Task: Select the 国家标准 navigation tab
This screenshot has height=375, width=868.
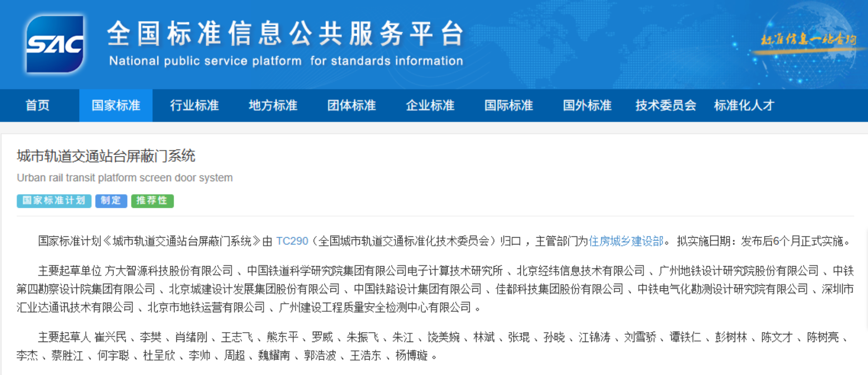Action: tap(116, 105)
